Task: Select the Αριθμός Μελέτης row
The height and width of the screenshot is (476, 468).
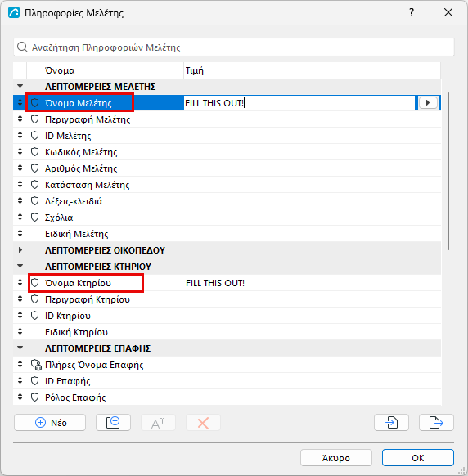Action: pos(227,168)
